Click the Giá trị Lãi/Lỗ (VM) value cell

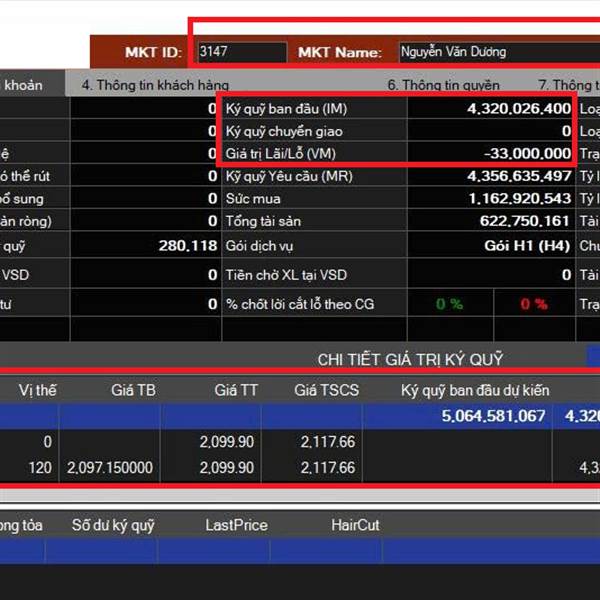pos(490,153)
